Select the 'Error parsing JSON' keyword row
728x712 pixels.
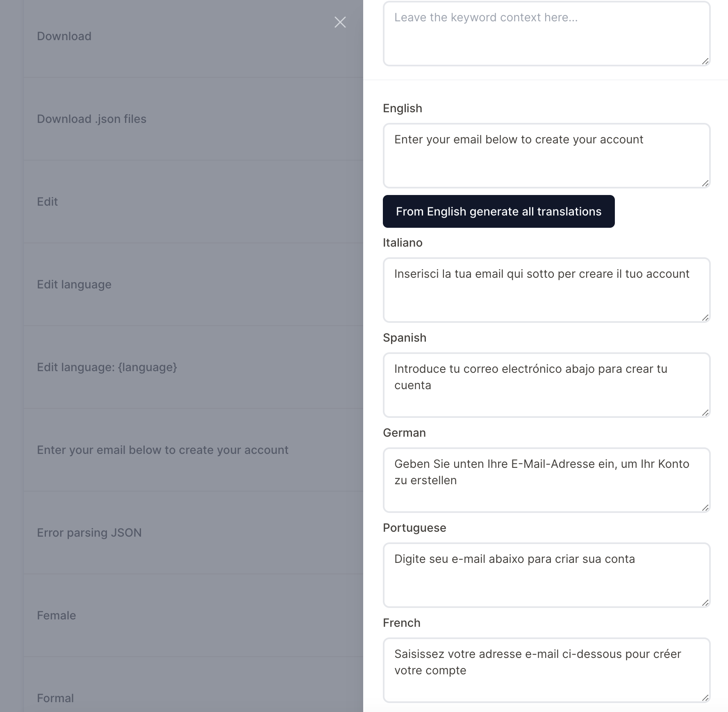[x=193, y=533]
